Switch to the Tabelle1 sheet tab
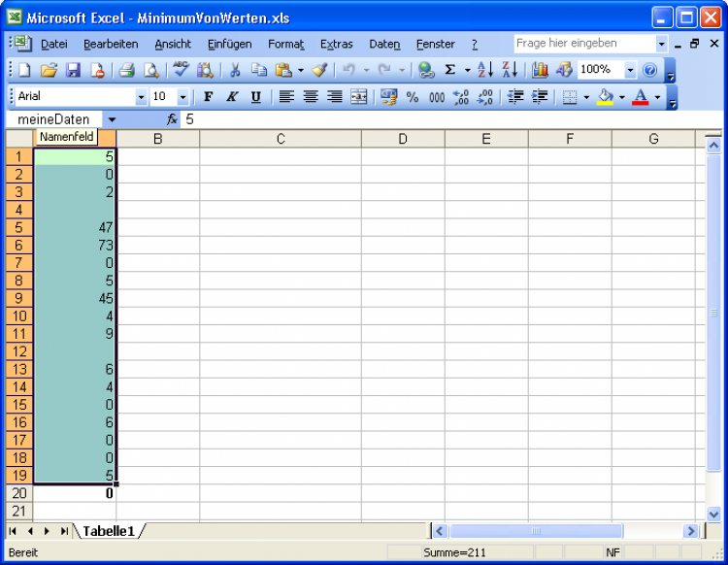The image size is (728, 565). point(108,531)
